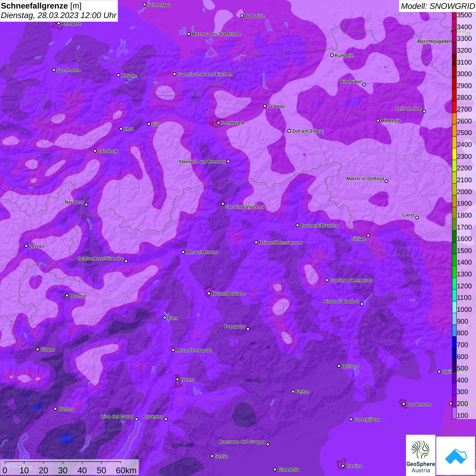
Task: Click the Bozen/Bolzano city marker dot
Action: pos(209,293)
